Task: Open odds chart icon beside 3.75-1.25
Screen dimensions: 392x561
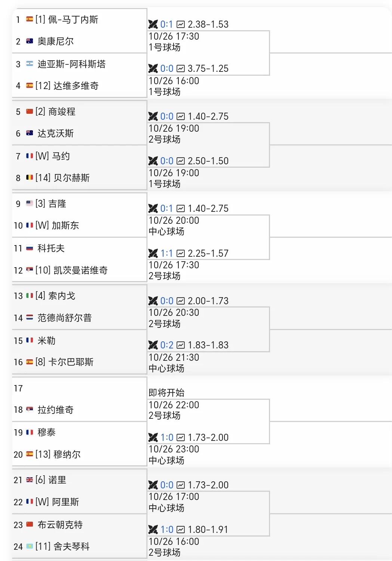Action: pos(181,68)
